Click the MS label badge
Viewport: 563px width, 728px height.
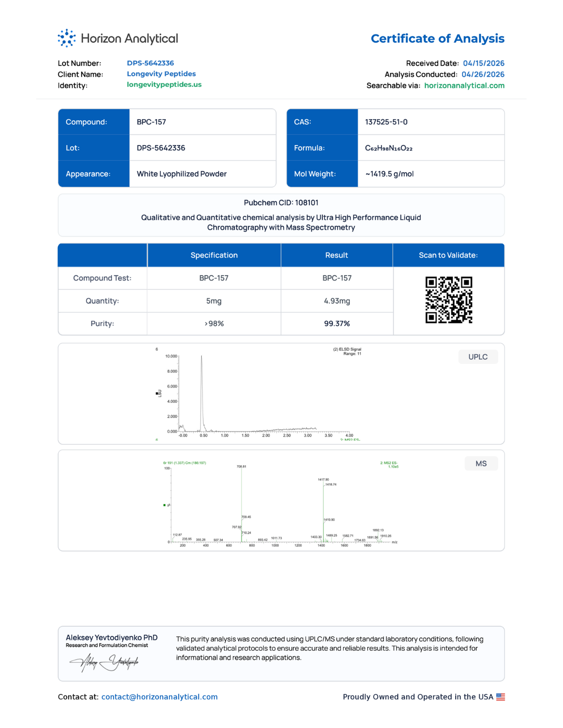point(481,464)
